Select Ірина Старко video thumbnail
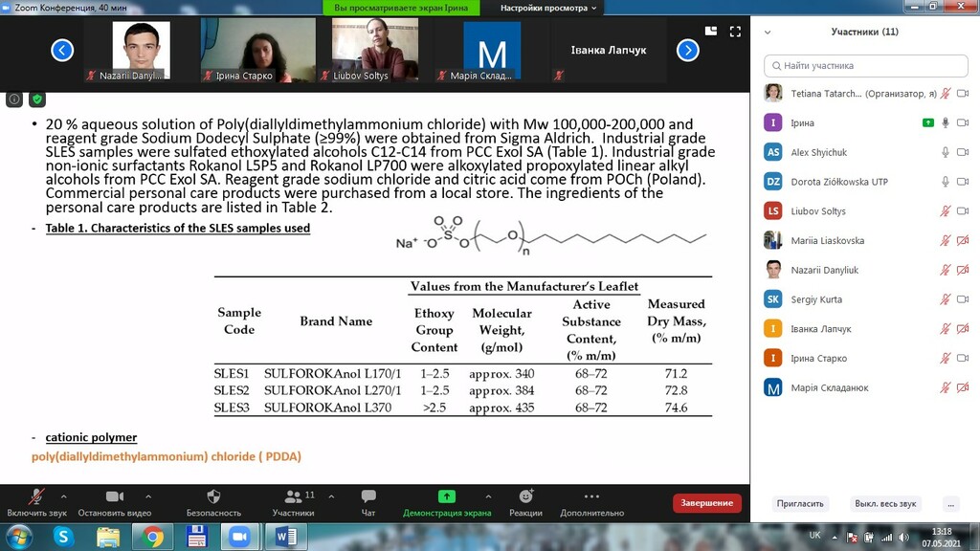 pos(257,50)
